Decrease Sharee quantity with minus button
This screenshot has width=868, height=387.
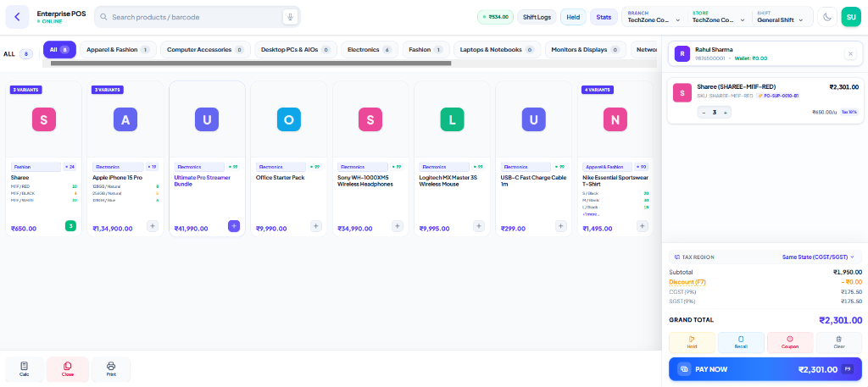[x=704, y=113]
